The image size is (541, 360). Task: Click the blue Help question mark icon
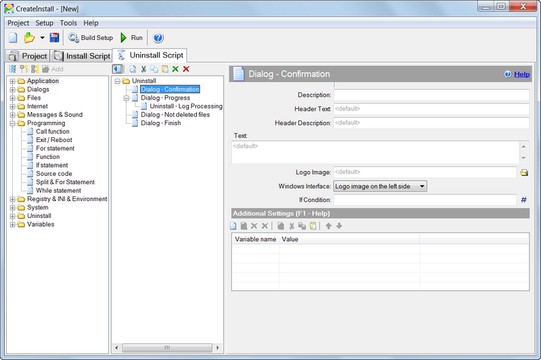[158, 38]
